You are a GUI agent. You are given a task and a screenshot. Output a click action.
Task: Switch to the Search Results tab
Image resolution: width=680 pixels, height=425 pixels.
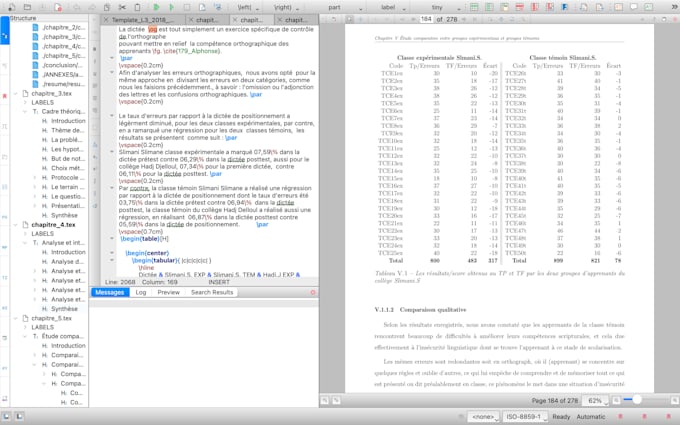point(212,292)
